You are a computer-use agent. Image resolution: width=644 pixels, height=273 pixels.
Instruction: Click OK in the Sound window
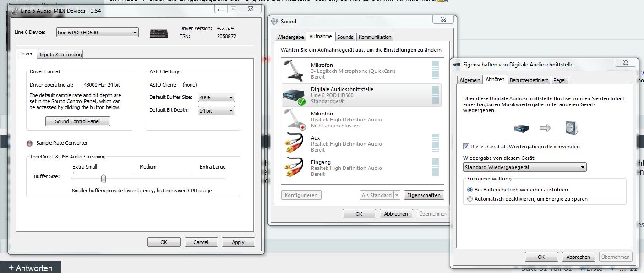click(359, 214)
